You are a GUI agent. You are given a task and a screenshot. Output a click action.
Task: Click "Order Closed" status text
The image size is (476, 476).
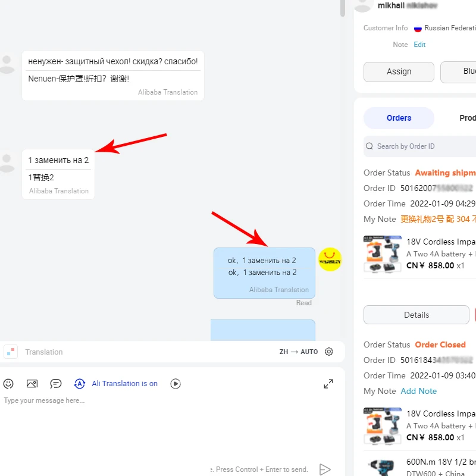(440, 345)
